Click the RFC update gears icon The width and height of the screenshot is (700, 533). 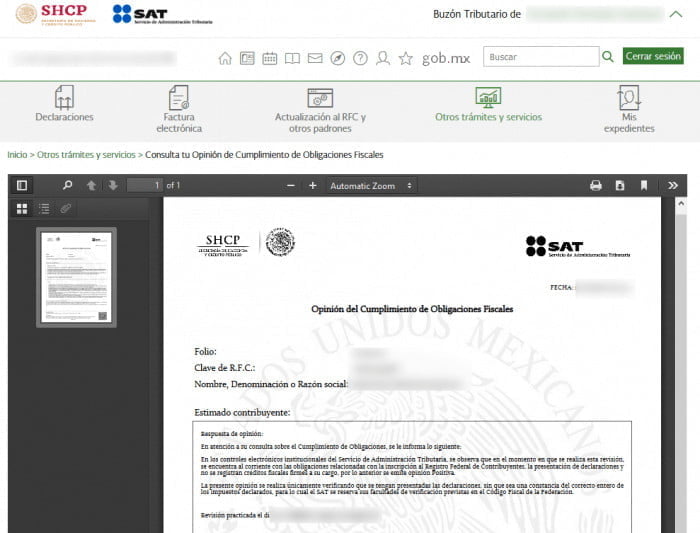point(320,98)
